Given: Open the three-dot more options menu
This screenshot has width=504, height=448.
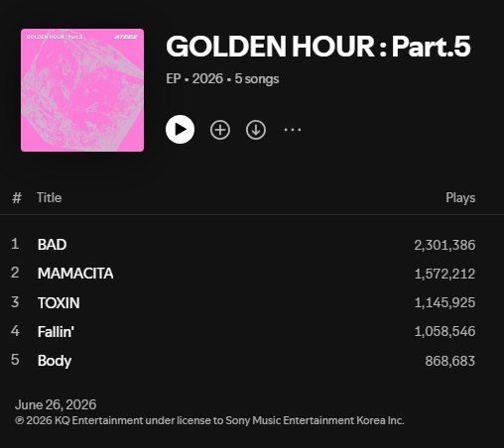Looking at the screenshot, I should (293, 130).
